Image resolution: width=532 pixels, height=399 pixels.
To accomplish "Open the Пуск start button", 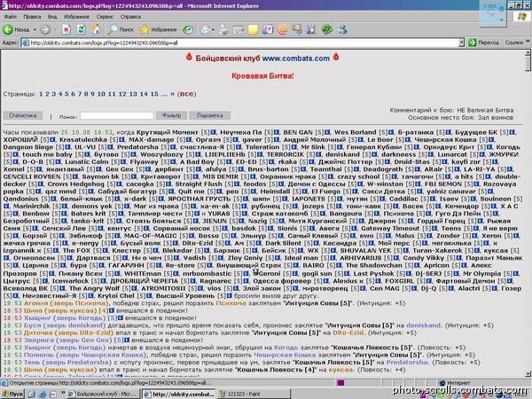I will (x=13, y=394).
